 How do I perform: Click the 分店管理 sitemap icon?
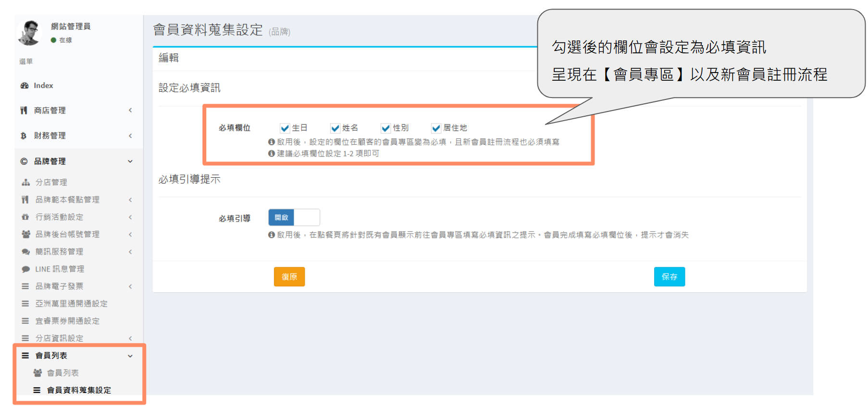click(25, 183)
